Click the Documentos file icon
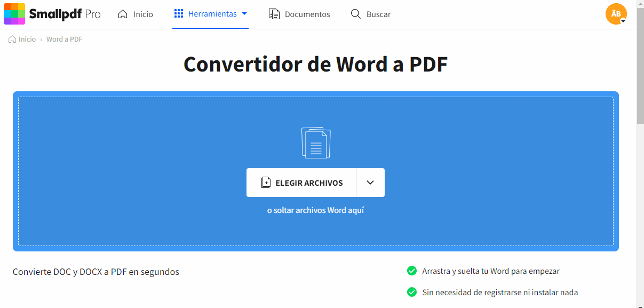644x308 pixels. (x=274, y=14)
